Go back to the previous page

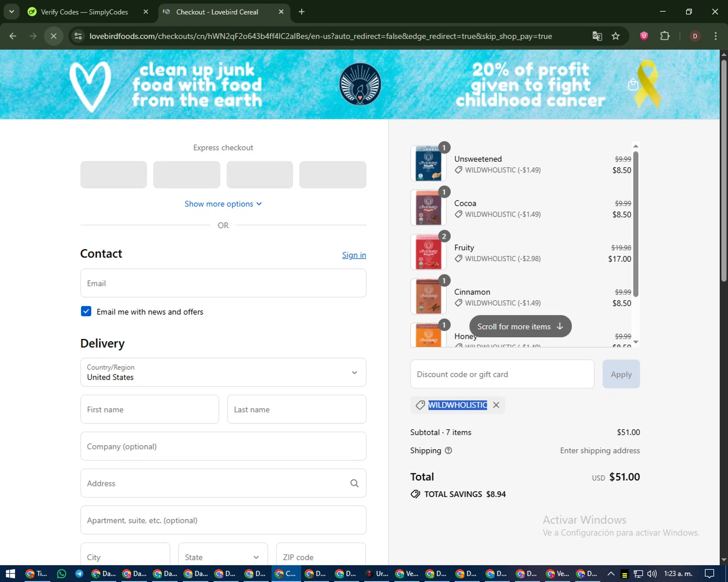tap(13, 36)
